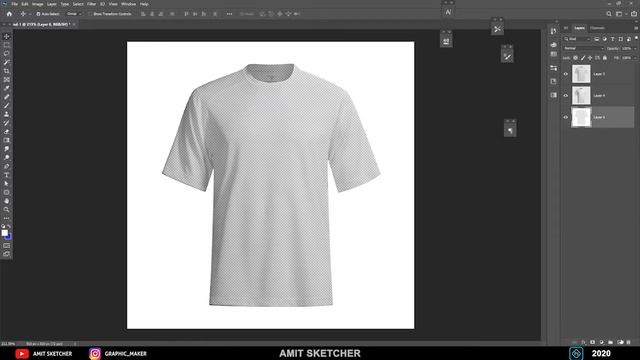Click the foreground color swatch
The width and height of the screenshot is (640, 360).
(x=4, y=233)
